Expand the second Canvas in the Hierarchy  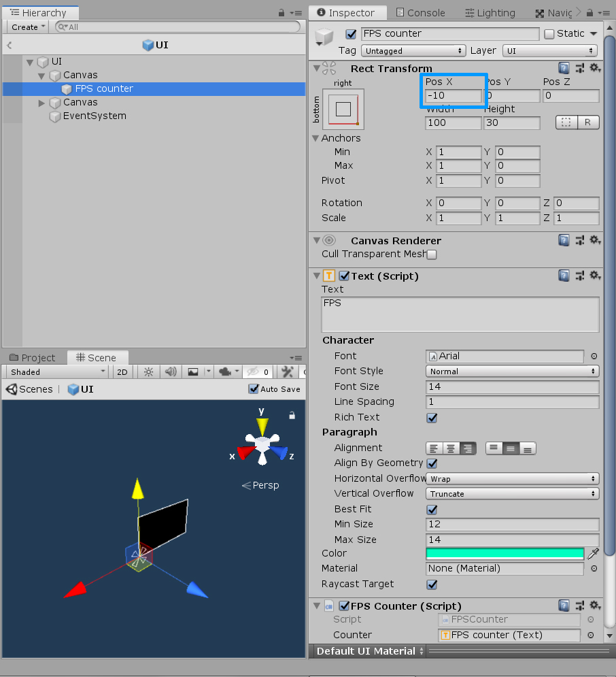click(x=40, y=102)
